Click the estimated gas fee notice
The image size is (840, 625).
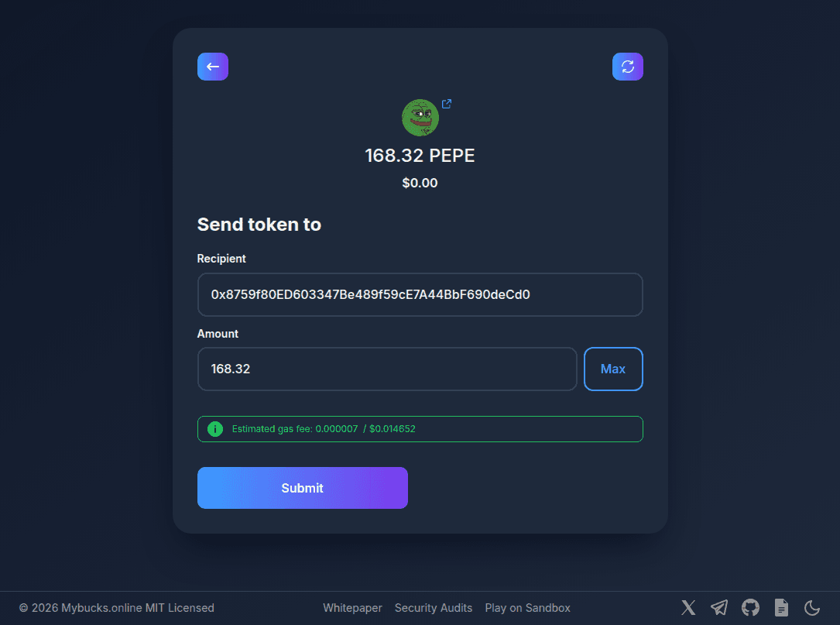[x=420, y=429]
